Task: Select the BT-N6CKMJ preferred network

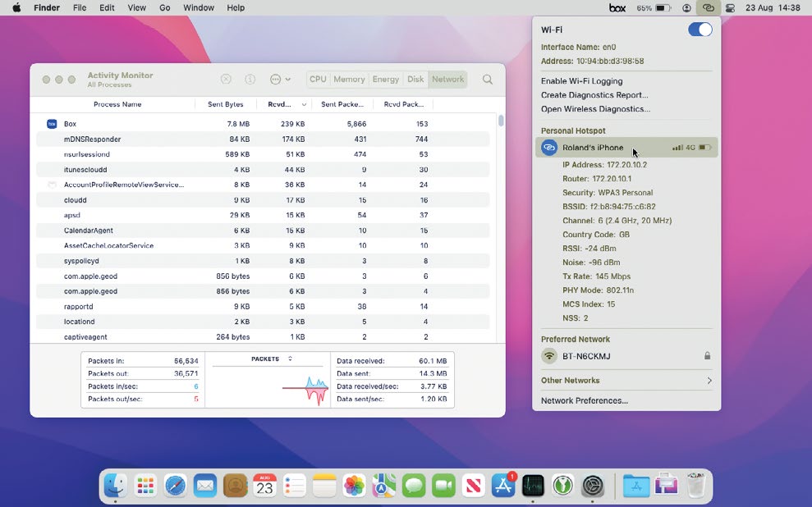Action: pos(626,356)
